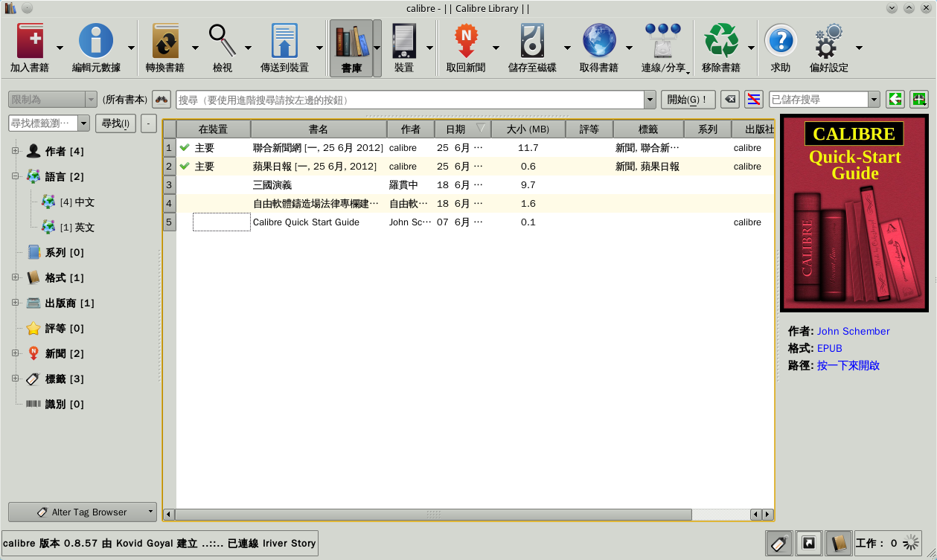Clear the search with the reset icon

730,100
